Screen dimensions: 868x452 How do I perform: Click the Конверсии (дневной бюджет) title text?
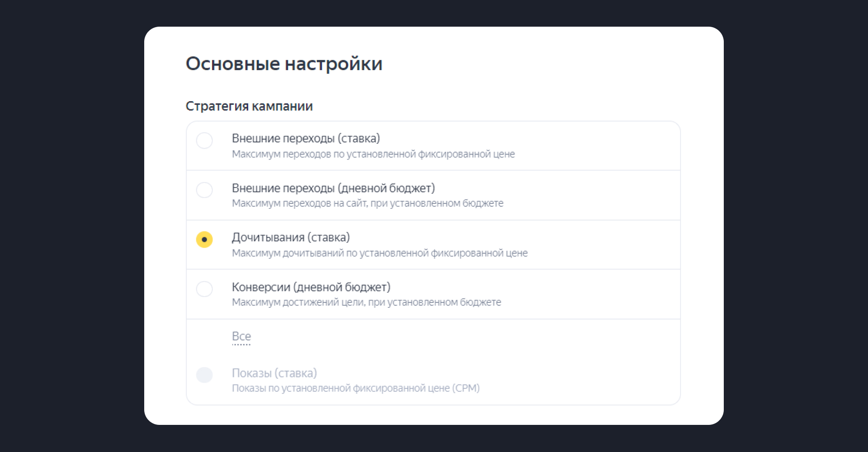point(311,287)
